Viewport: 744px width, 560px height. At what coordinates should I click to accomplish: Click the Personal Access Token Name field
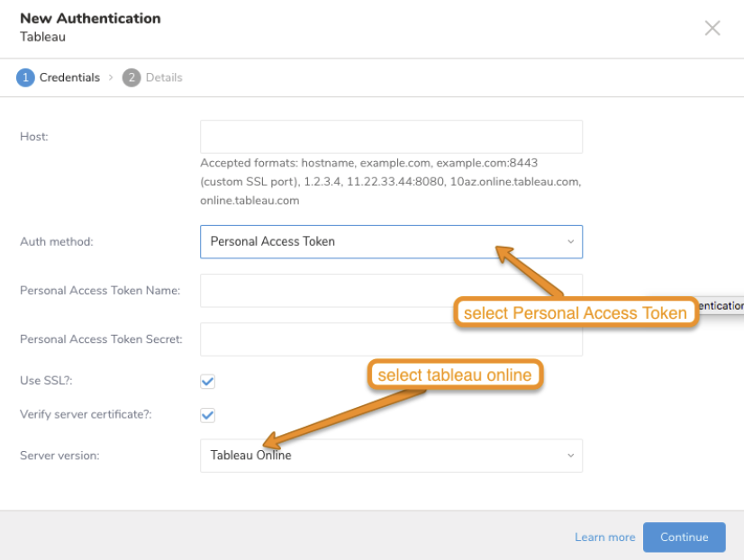tap(391, 291)
